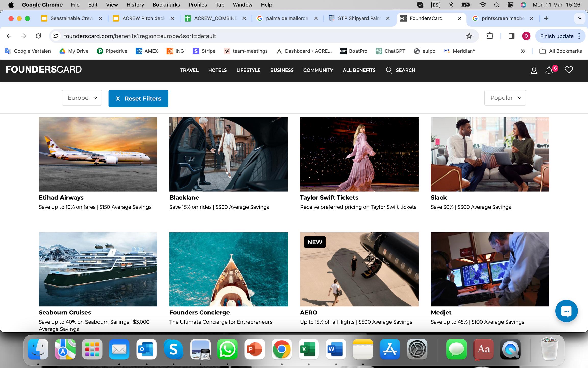Viewport: 588px width, 368px height.
Task: Open the blue chat support bubble
Action: point(566,311)
